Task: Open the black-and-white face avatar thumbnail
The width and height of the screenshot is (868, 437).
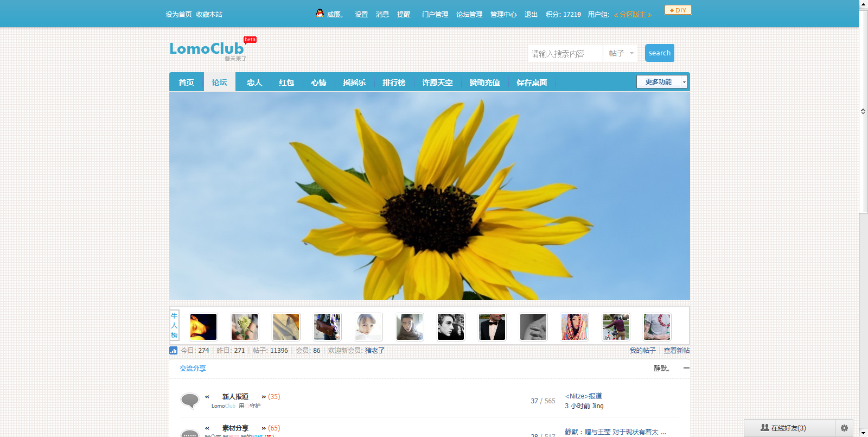Action: pyautogui.click(x=451, y=327)
